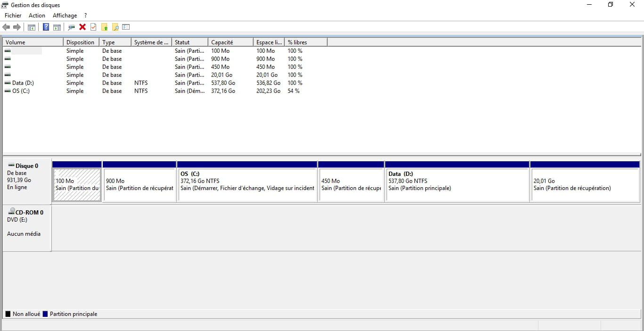
Task: Click 372,16 Go capacity cell
Action: pos(223,91)
